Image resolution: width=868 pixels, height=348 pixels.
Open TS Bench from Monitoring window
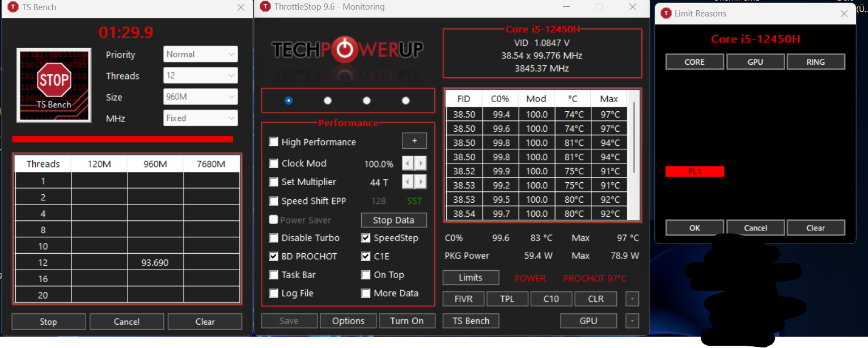(471, 321)
